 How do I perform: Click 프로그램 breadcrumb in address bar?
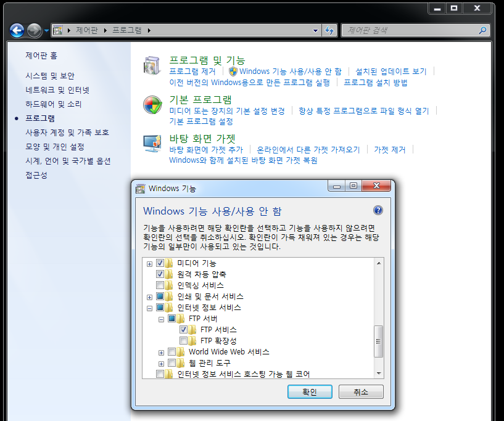(x=127, y=30)
